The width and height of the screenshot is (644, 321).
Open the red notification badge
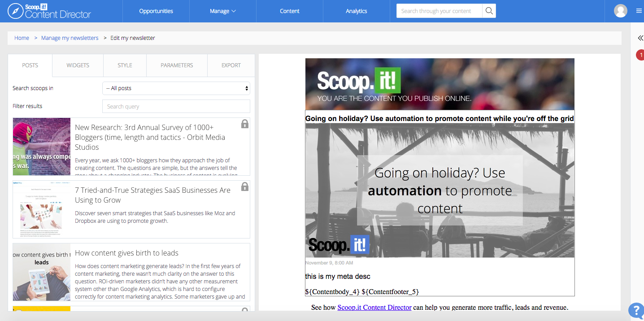tap(640, 55)
